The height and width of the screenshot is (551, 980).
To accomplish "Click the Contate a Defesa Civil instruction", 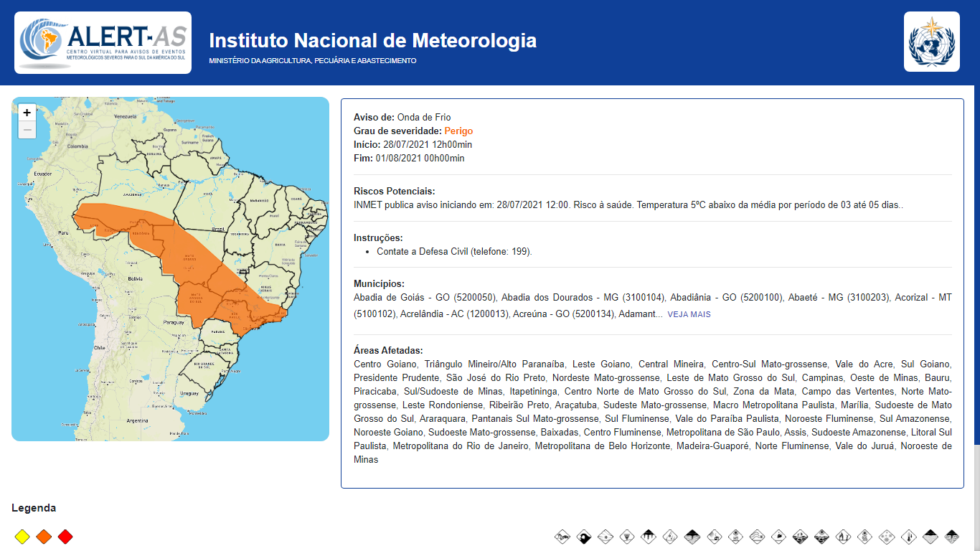I will click(x=454, y=251).
